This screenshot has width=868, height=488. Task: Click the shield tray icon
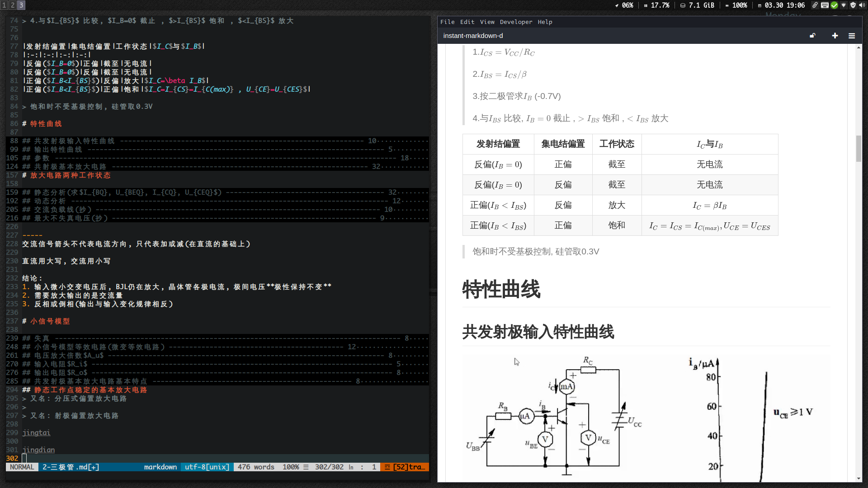pos(853,5)
